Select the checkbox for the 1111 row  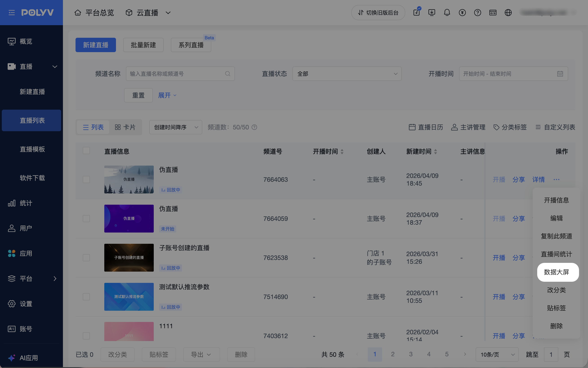point(86,336)
